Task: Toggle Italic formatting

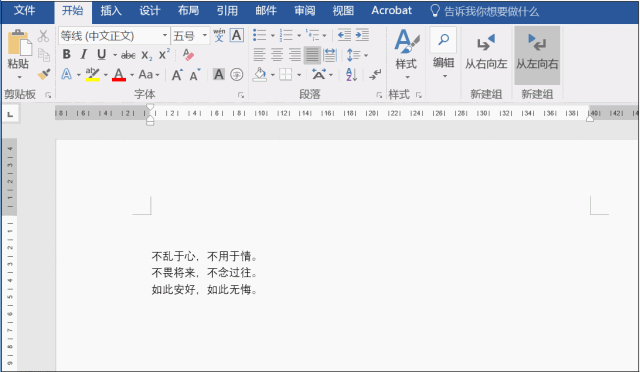Action: coord(84,54)
